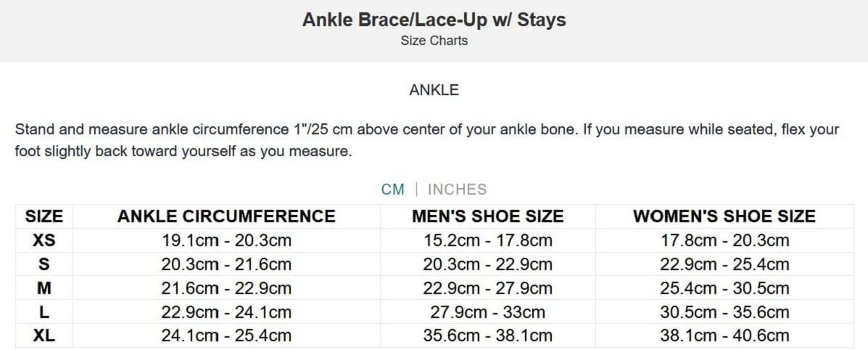Select the XL size row label
This screenshot has width=868, height=350.
point(44,335)
